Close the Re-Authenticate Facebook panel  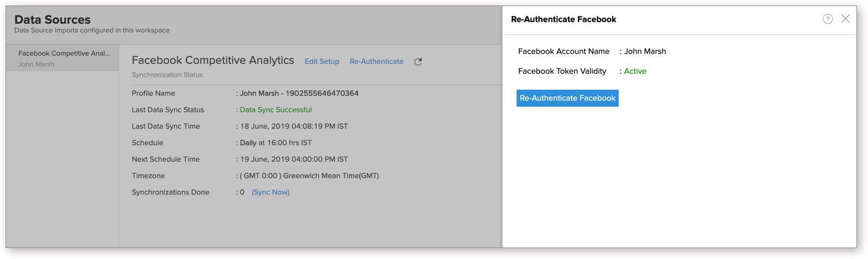click(x=845, y=19)
